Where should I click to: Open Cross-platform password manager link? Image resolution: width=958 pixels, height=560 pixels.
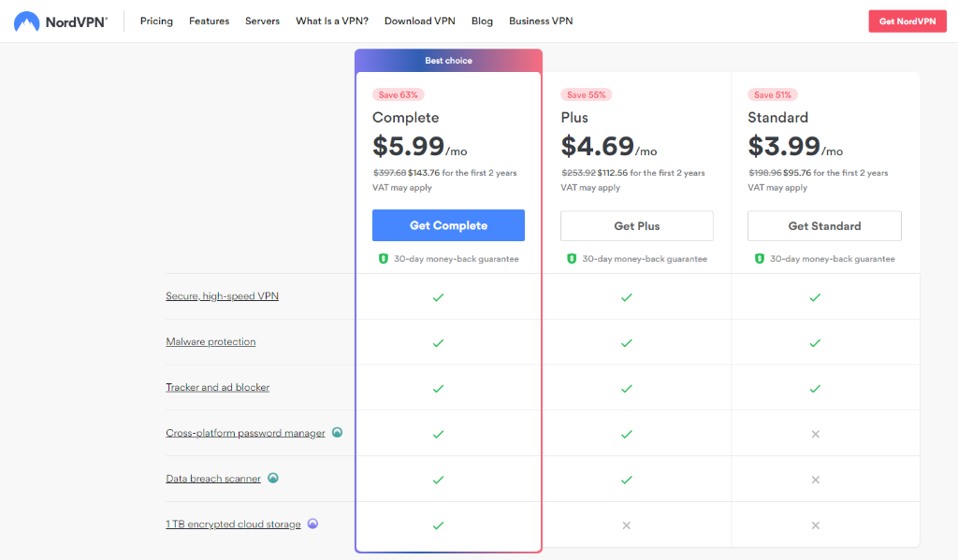tap(246, 433)
